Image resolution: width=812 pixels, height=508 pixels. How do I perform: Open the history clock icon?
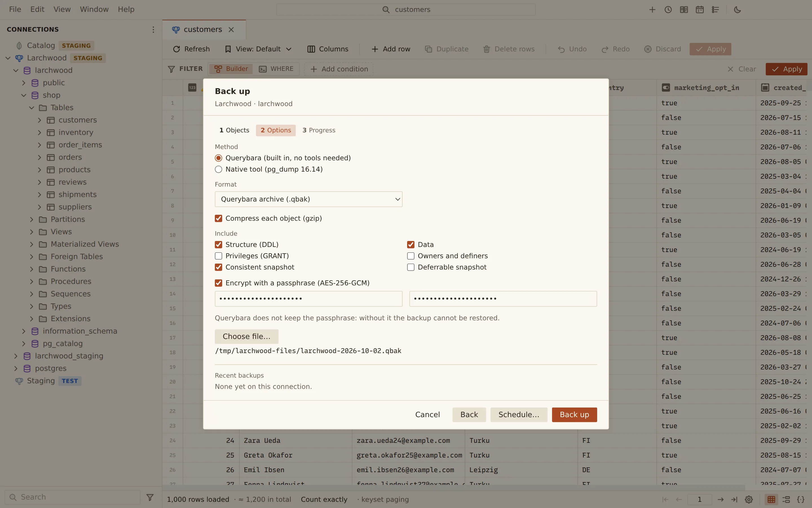[668, 10]
